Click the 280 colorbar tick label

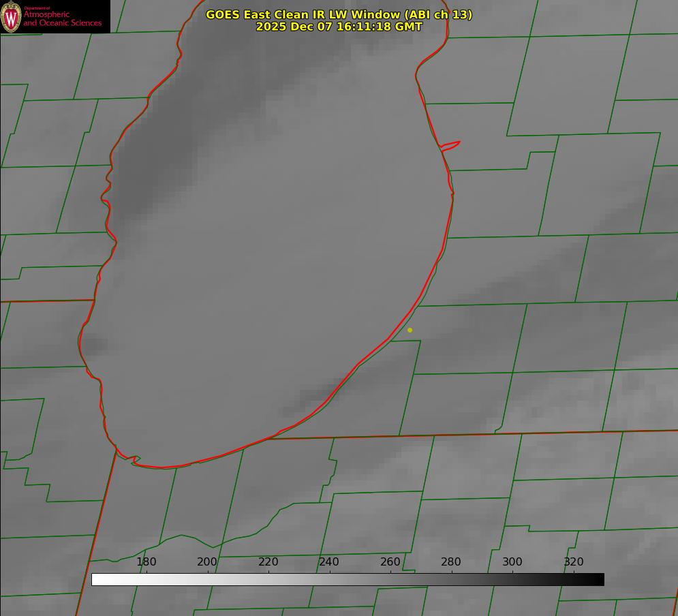coord(451,561)
